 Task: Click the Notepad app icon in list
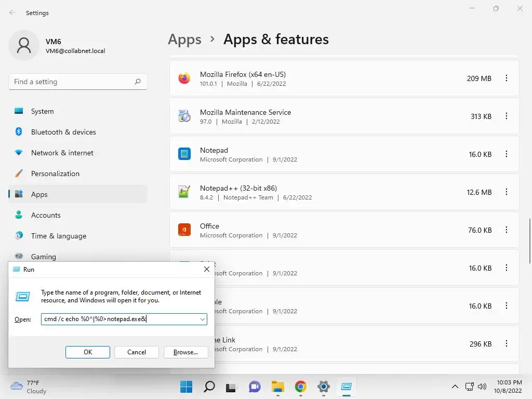click(184, 154)
